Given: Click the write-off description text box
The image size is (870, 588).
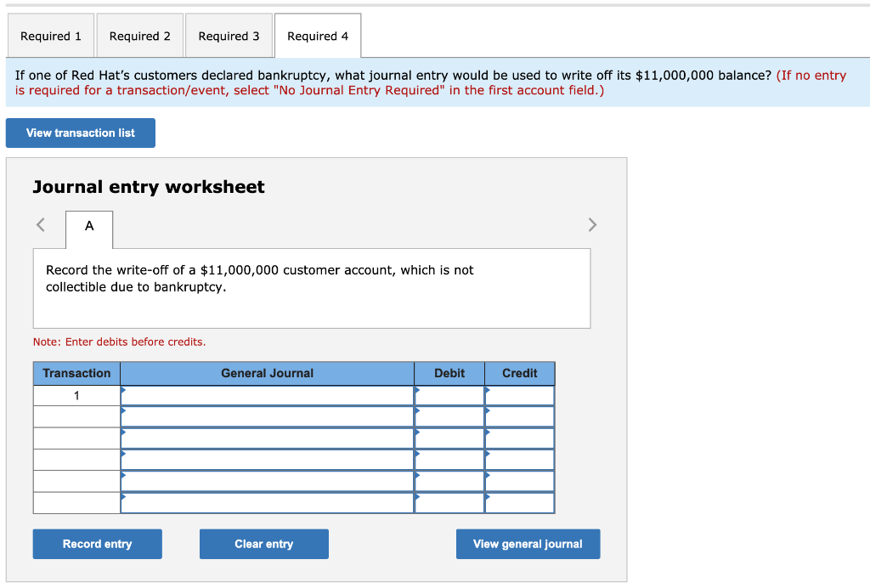Looking at the screenshot, I should (312, 288).
